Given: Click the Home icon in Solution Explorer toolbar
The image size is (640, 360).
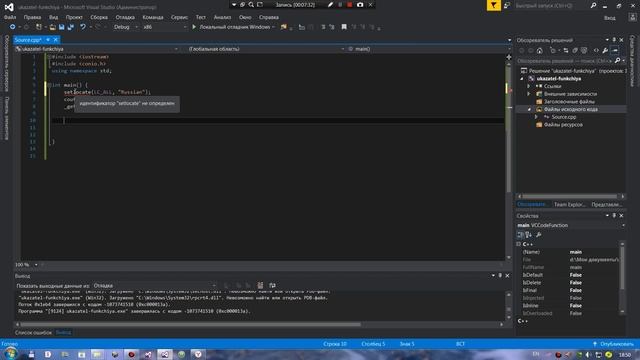Looking at the screenshot, I should point(540,51).
